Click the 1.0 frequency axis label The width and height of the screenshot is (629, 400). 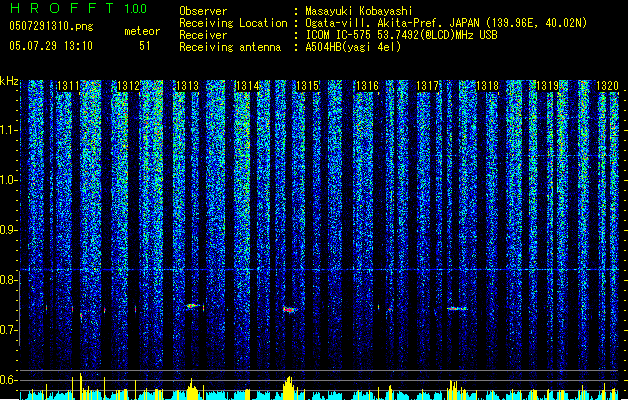pyautogui.click(x=8, y=180)
